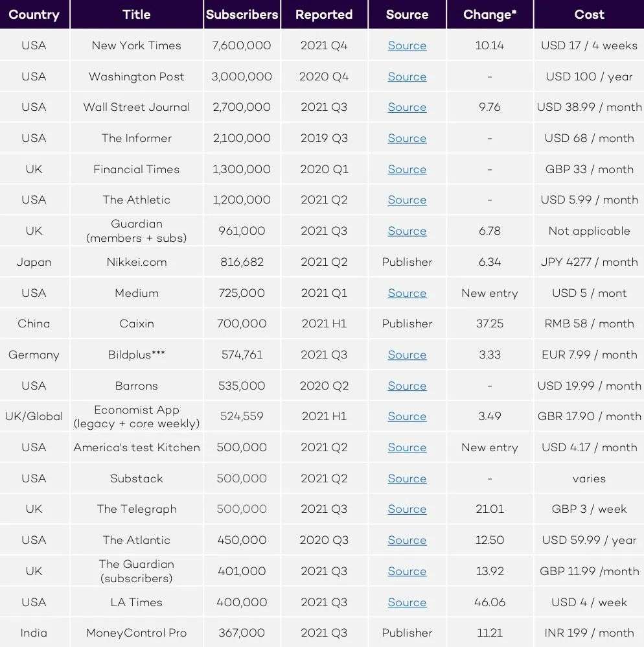
Task: Select the Change* column header
Action: pos(490,14)
